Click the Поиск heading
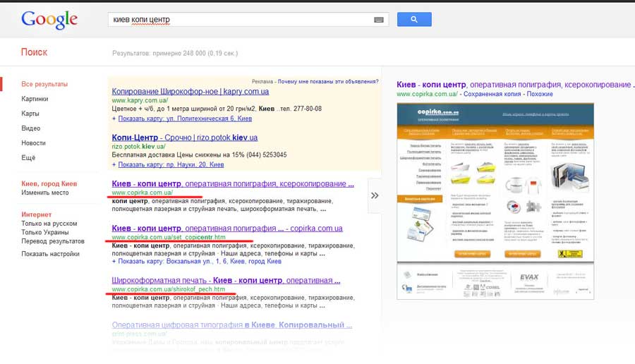This screenshot has height=364, width=635. [34, 52]
